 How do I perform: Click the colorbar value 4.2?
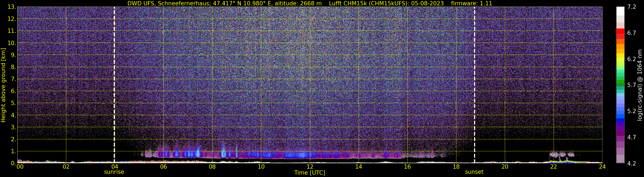click(x=632, y=163)
